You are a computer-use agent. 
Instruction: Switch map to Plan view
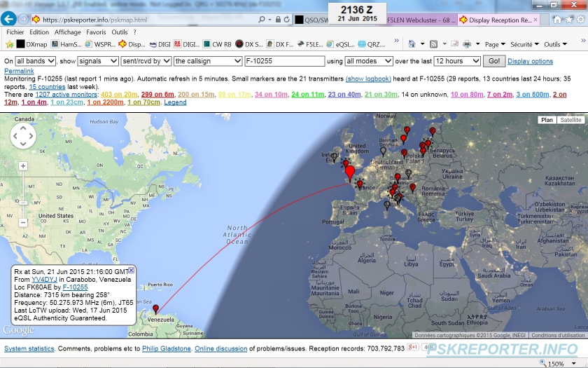[547, 120]
